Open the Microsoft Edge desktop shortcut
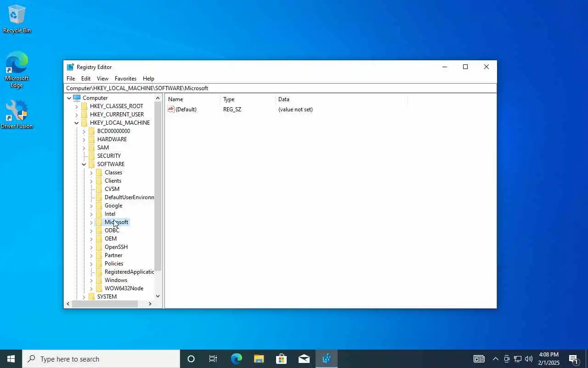 [17, 69]
